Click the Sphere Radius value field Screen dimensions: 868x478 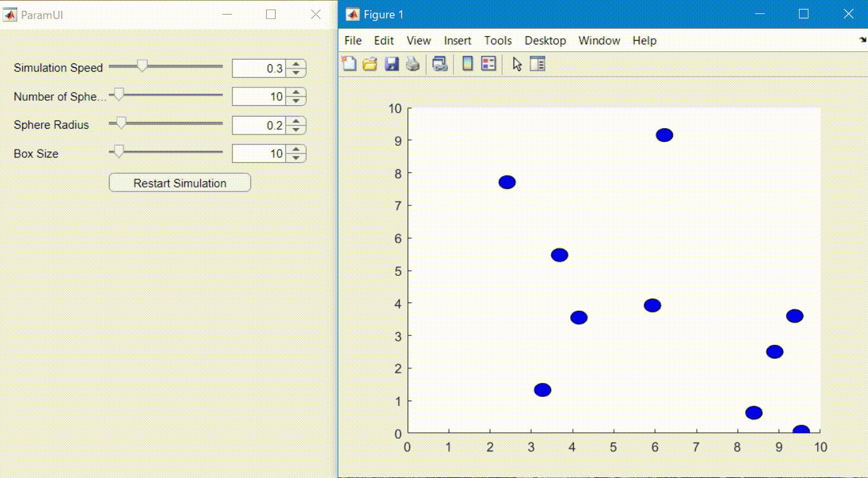pos(258,126)
